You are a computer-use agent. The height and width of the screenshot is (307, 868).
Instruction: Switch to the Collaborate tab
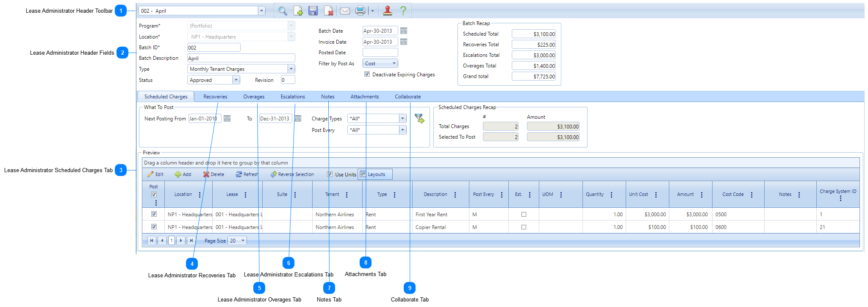pos(408,97)
